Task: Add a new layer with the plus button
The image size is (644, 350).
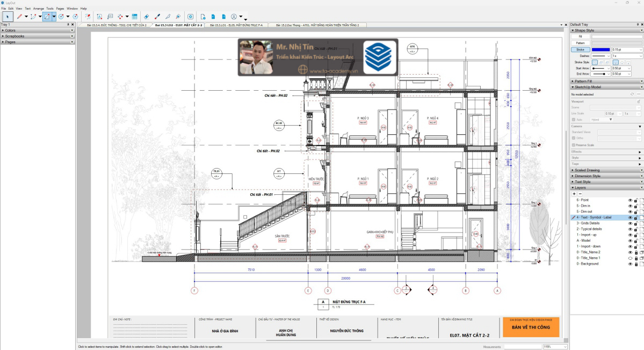Action: tap(574, 194)
